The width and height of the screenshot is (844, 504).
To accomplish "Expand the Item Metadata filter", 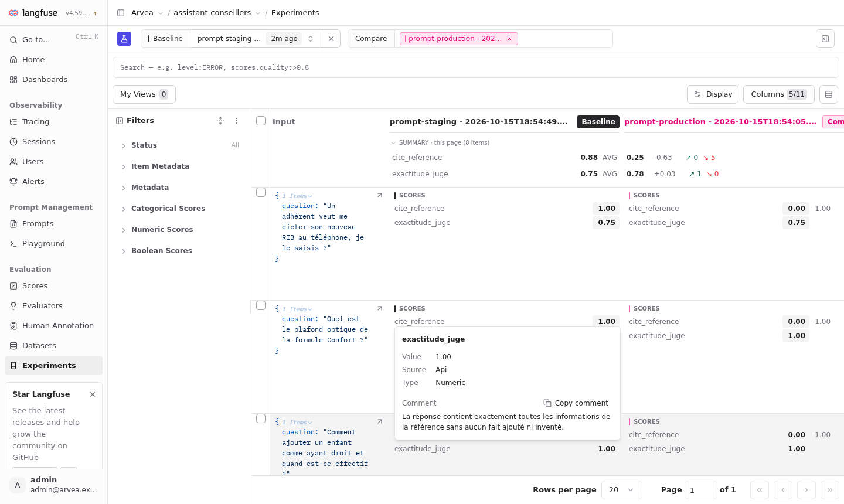I will coord(179,166).
